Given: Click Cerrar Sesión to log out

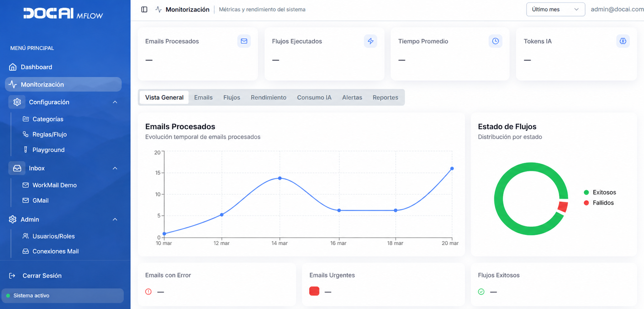Looking at the screenshot, I should click(42, 276).
